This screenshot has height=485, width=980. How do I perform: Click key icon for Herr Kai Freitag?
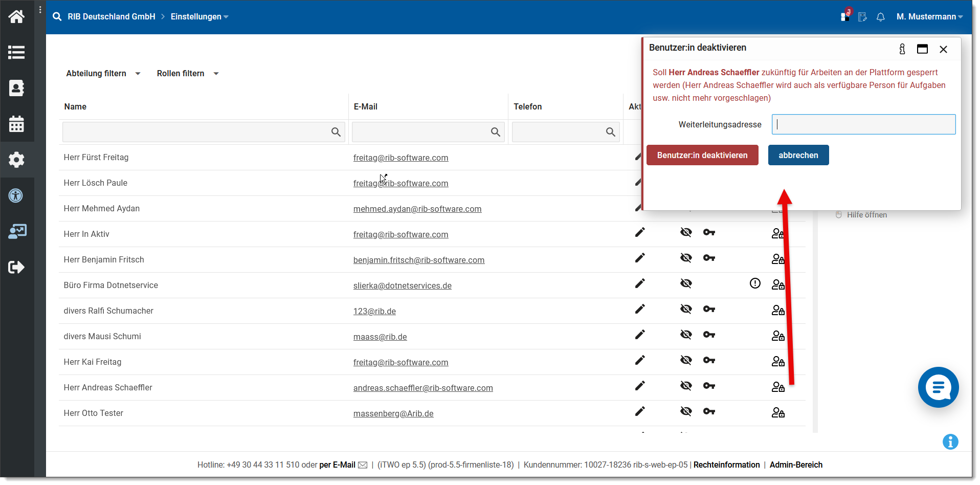point(708,360)
